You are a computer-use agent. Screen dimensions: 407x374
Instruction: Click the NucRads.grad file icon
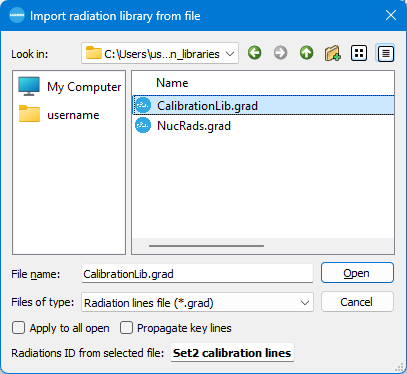143,126
